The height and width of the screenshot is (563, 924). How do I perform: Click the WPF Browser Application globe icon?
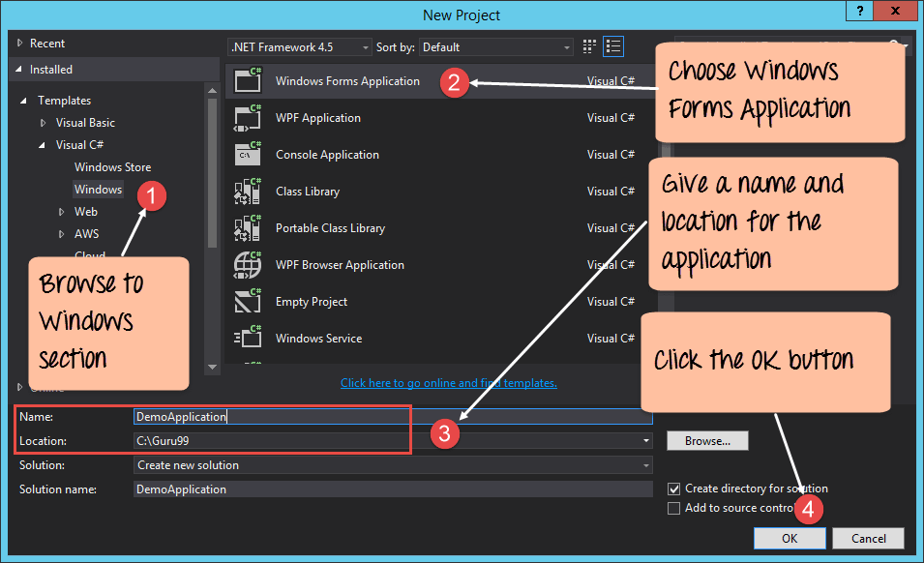click(248, 265)
